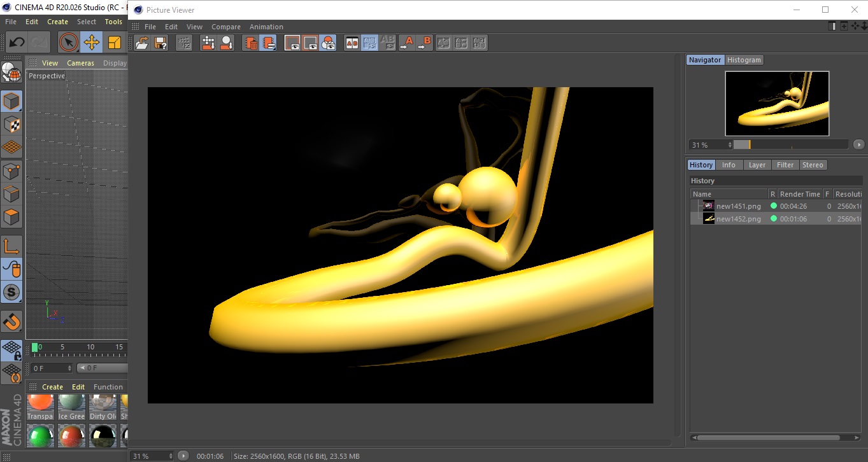Click arrow button right of Navigator slider
The image size is (868, 462).
click(x=858, y=144)
